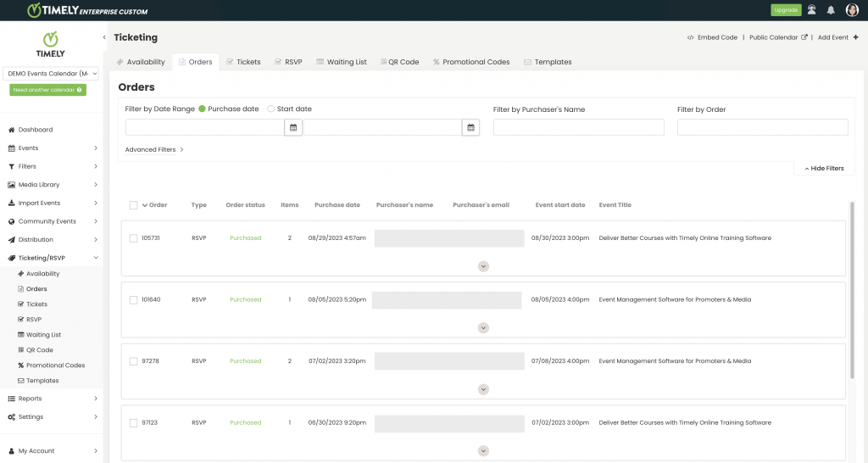Switch to the Tickets tab
The image size is (868, 463).
[x=243, y=62]
